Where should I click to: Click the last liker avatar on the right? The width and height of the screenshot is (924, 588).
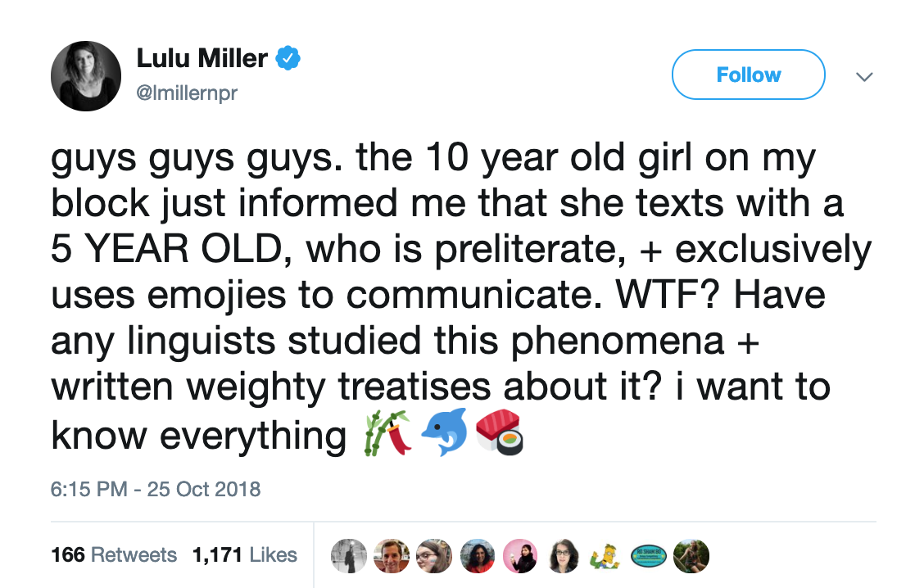[691, 554]
